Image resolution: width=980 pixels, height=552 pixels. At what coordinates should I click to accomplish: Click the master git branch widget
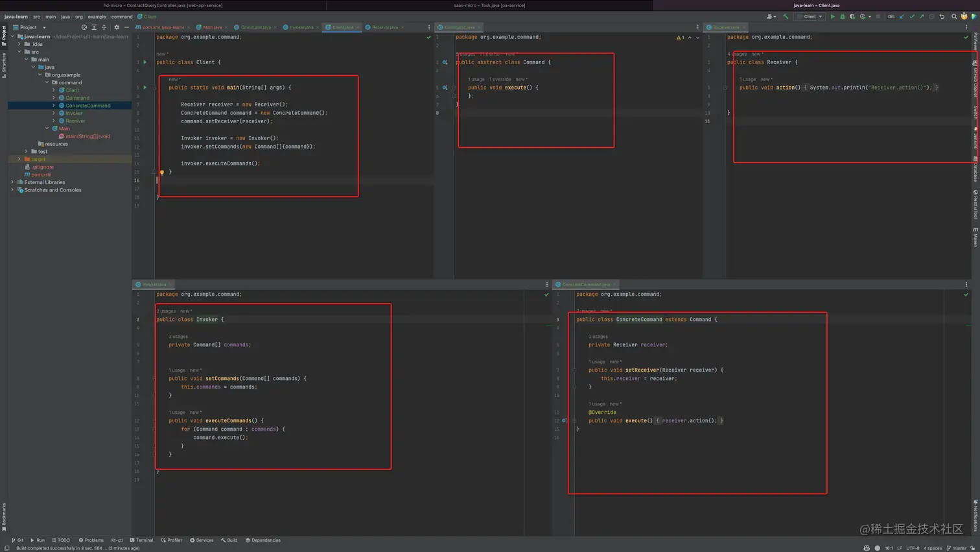[x=957, y=548]
